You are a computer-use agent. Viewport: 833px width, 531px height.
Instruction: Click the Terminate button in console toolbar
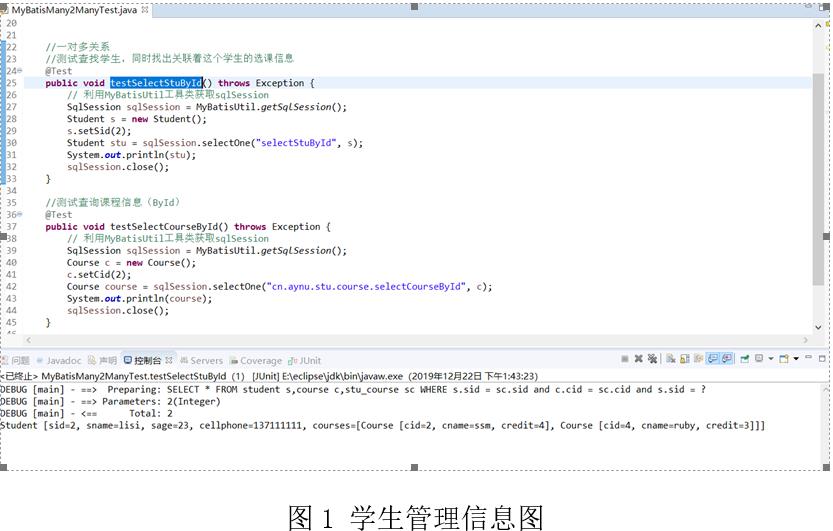(625, 359)
